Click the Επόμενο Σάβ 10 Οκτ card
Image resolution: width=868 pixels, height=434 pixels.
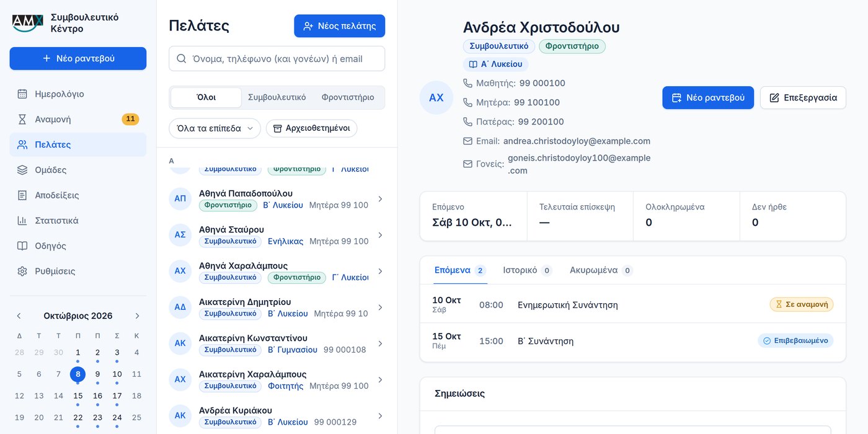pos(474,216)
